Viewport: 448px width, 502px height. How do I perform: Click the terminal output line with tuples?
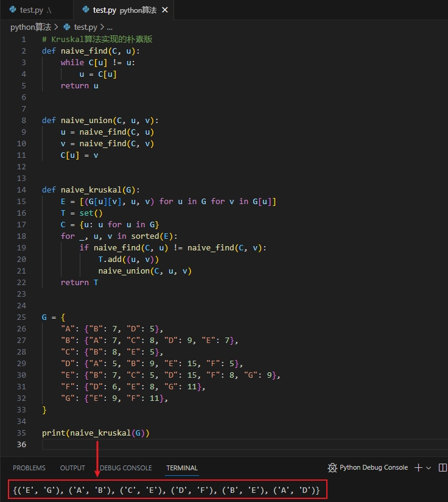pos(166,490)
